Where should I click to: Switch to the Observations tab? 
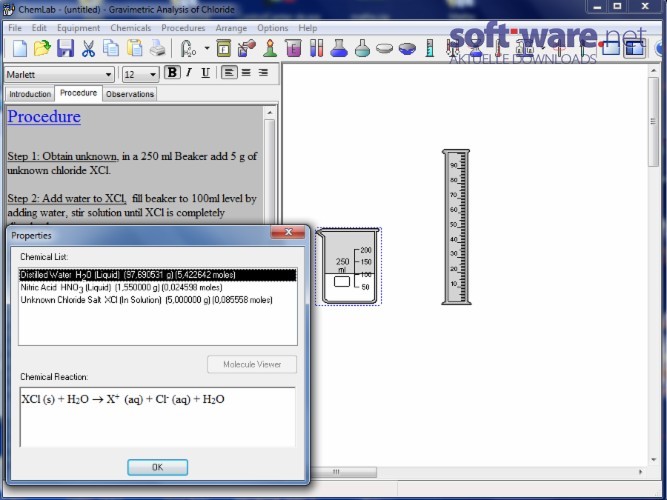coord(130,94)
